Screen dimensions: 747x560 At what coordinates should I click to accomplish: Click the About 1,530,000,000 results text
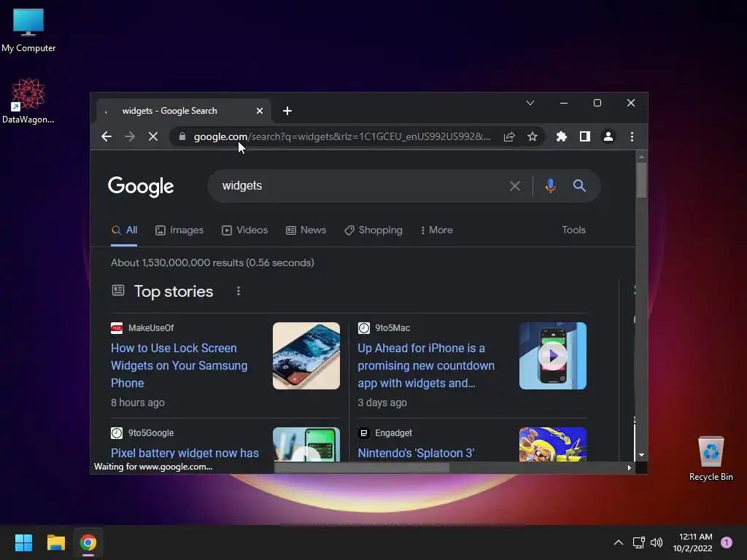pos(212,262)
